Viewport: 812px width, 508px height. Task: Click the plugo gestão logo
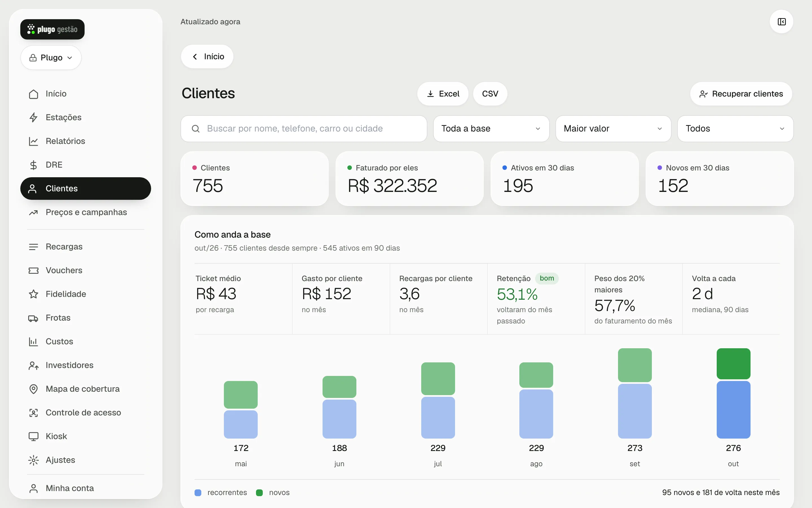click(52, 29)
